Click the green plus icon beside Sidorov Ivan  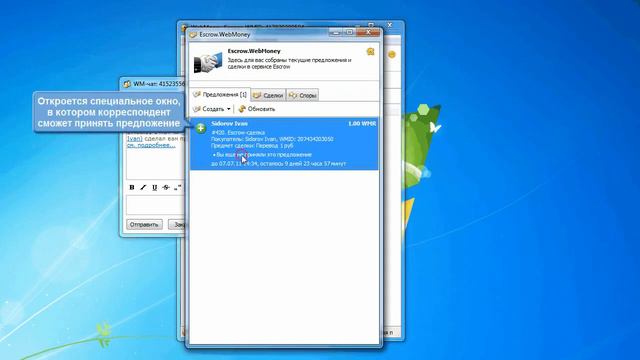click(x=200, y=128)
